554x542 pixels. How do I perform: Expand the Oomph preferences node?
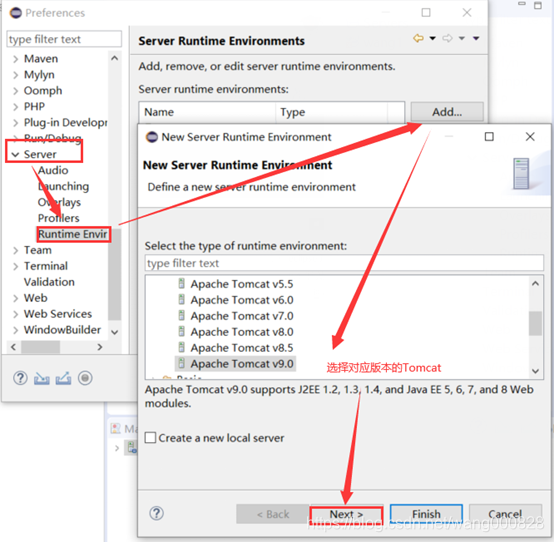[x=15, y=91]
